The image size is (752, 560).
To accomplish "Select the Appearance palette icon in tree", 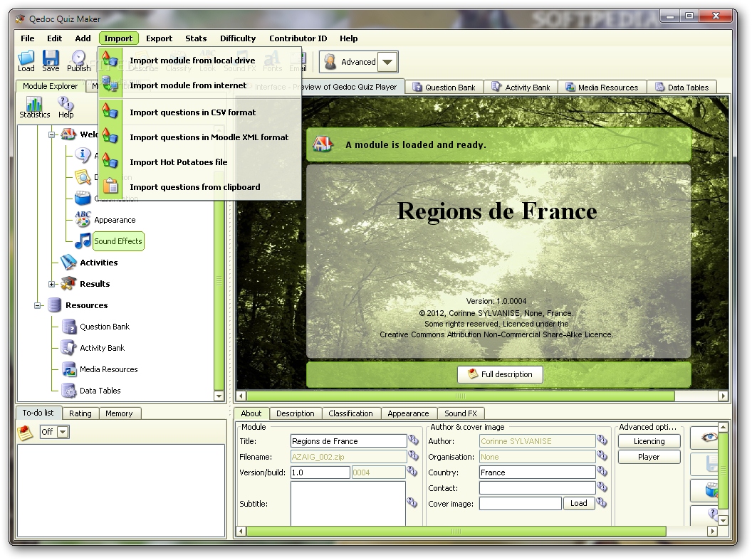I will click(x=83, y=219).
